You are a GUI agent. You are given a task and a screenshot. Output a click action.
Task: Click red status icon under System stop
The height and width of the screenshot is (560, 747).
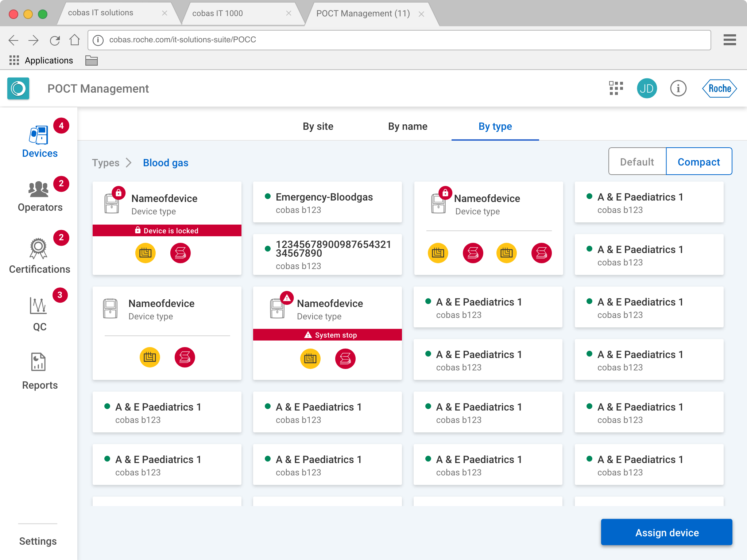(x=345, y=359)
